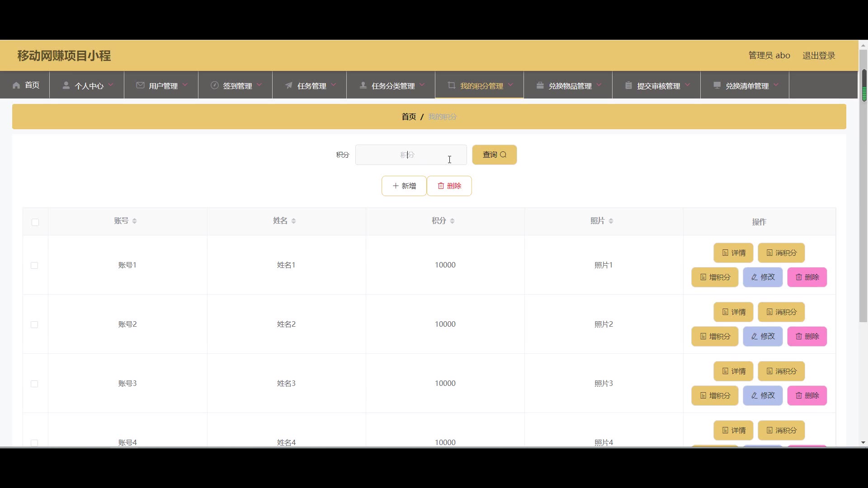Click trash icon in 账号2 row 删除

[x=799, y=336]
